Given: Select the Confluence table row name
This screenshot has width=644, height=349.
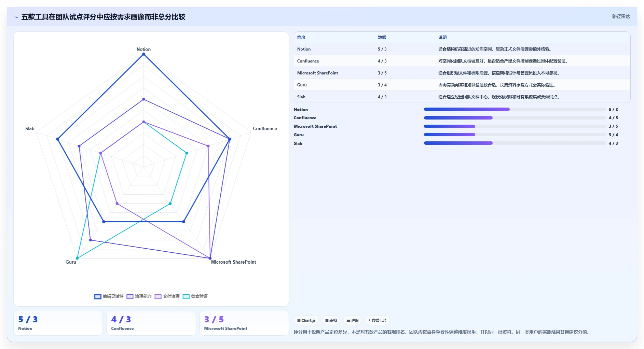Looking at the screenshot, I should [308, 61].
